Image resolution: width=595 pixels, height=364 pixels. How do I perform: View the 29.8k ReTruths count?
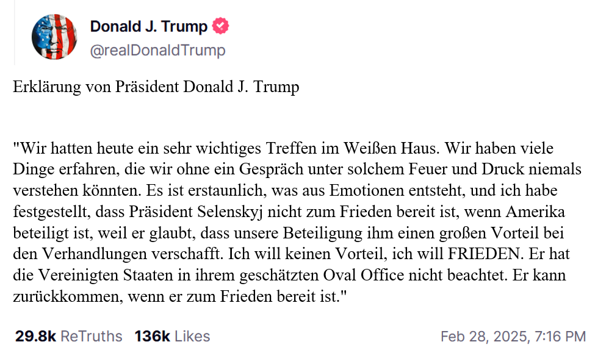point(35,337)
